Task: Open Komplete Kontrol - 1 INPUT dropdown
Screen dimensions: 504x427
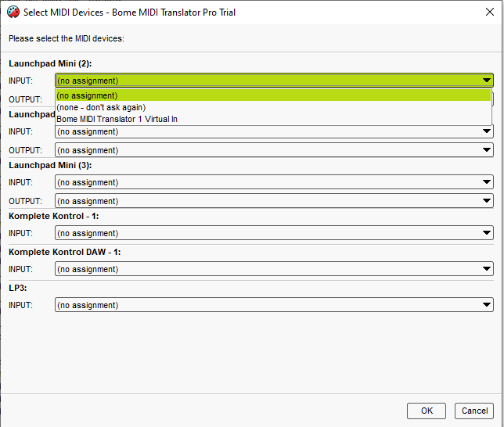Action: [x=486, y=233]
